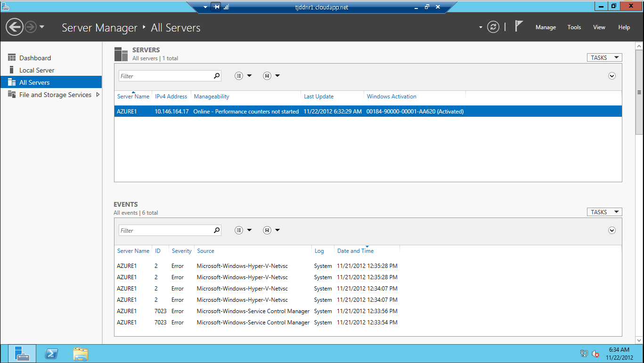Click connection signal strength icon in RDP bar

[226, 7]
